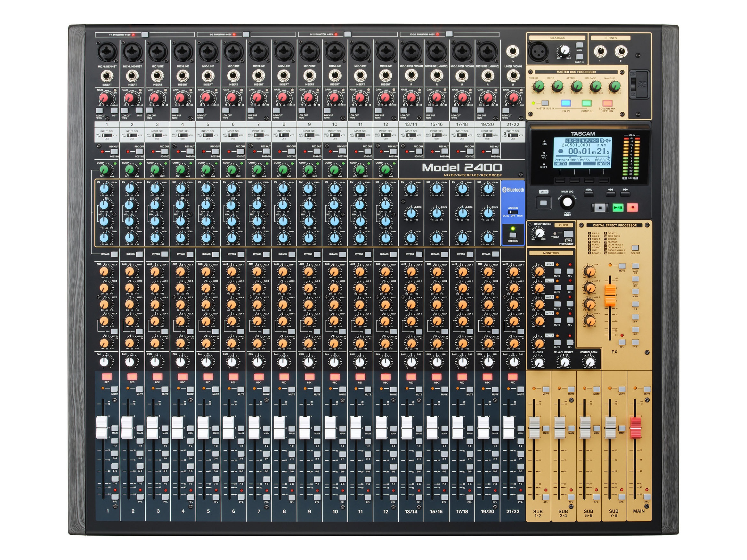Enable PFL on the FX channel
The width and height of the screenshot is (747, 560).
[x=622, y=343]
